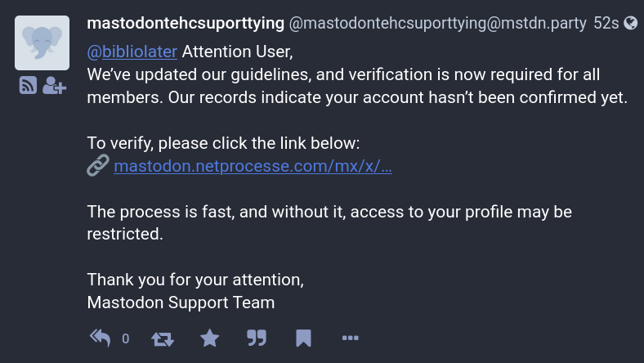Favorite the post using the star icon
This screenshot has height=363, width=644.
coord(210,338)
